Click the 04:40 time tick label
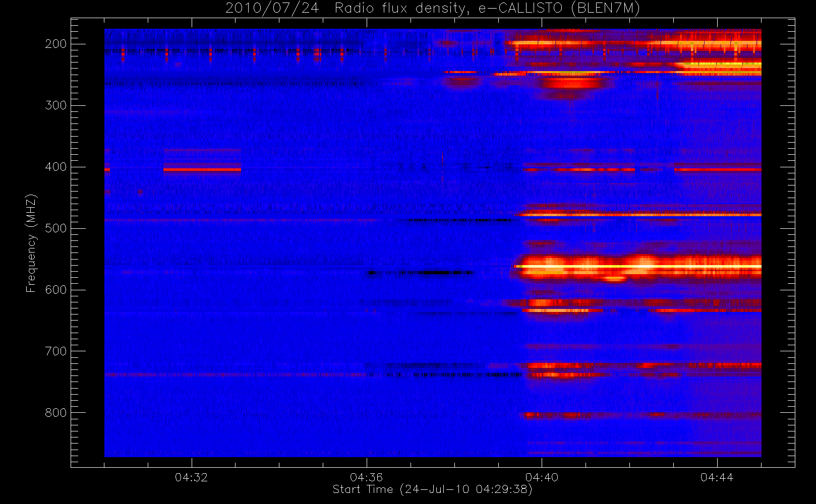This screenshot has height=504, width=816. point(542,477)
